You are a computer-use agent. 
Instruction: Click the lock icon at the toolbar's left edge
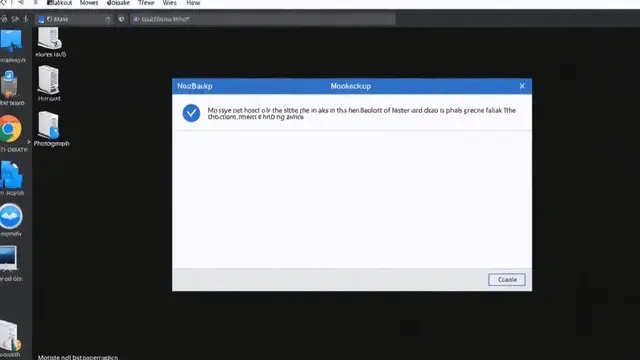[4, 19]
